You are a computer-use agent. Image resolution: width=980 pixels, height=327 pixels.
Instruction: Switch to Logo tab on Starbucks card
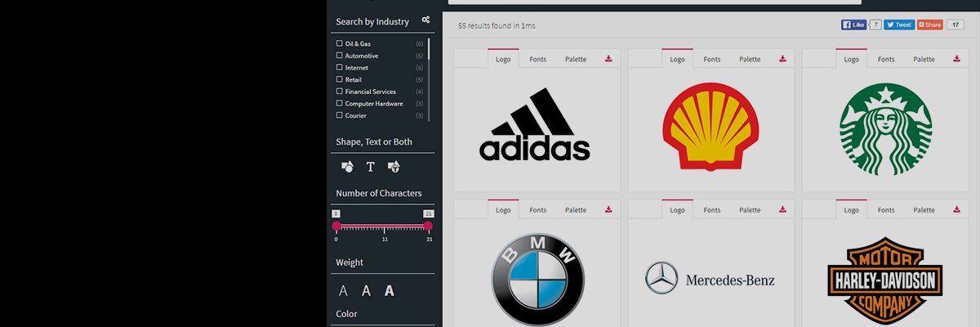click(851, 59)
